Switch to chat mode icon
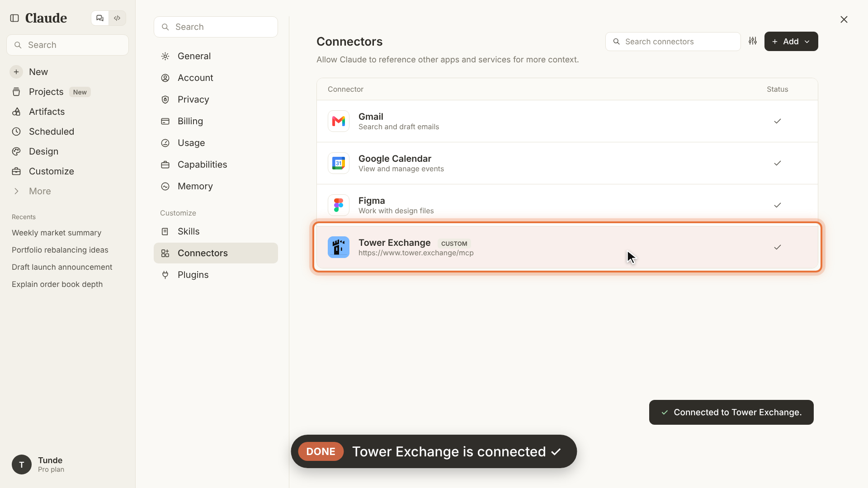868x488 pixels. click(x=100, y=18)
